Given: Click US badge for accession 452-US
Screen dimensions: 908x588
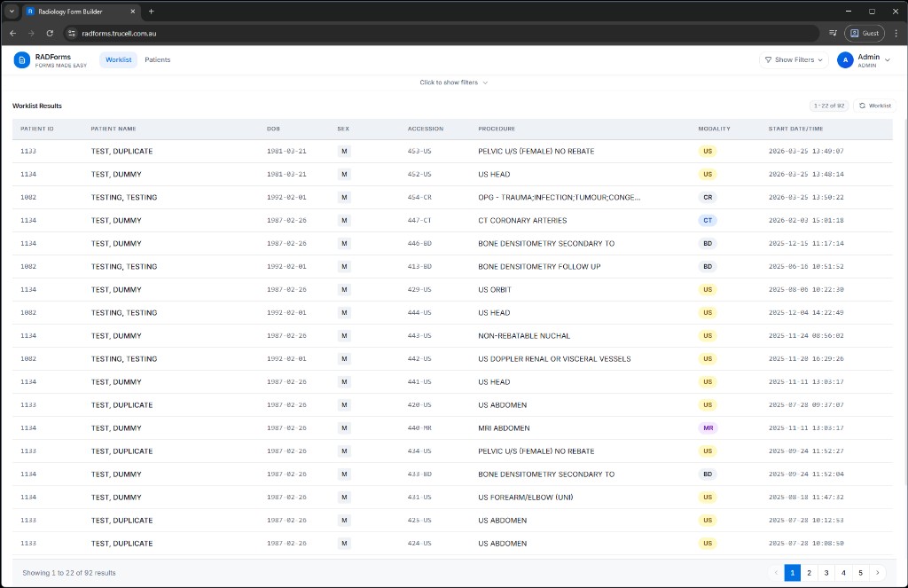Looking at the screenshot, I should coord(707,175).
